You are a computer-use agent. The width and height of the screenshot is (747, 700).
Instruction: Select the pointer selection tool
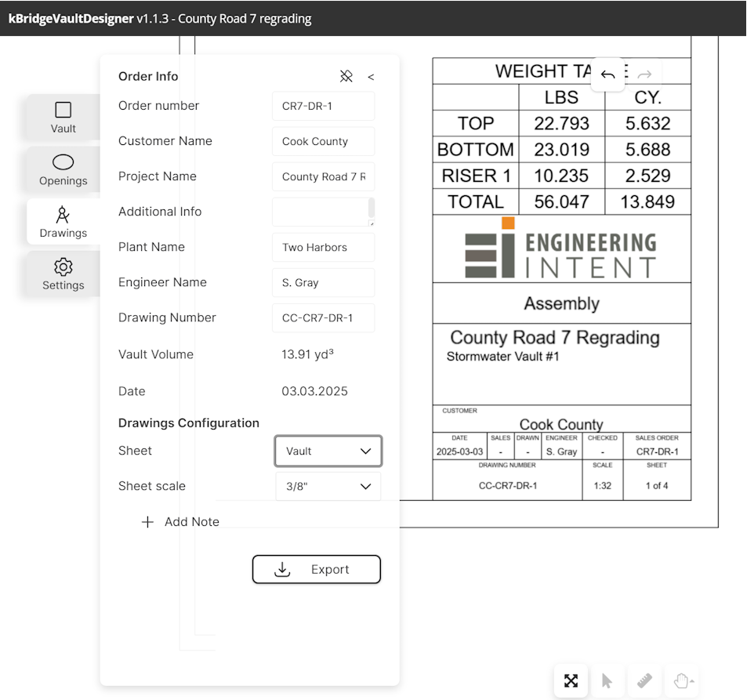point(607,680)
